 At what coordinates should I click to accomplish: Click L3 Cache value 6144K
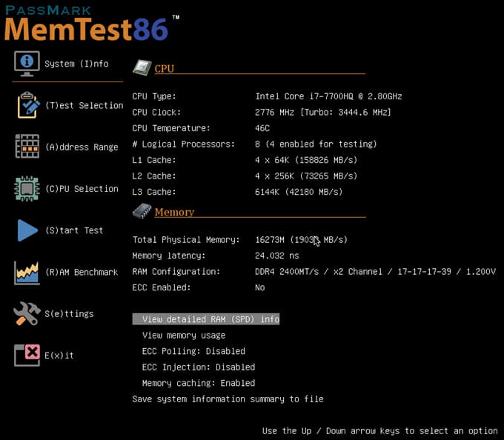[299, 192]
